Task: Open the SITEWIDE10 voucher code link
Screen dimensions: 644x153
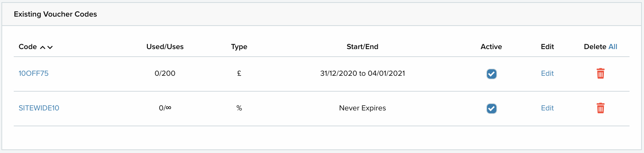Action: 39,108
